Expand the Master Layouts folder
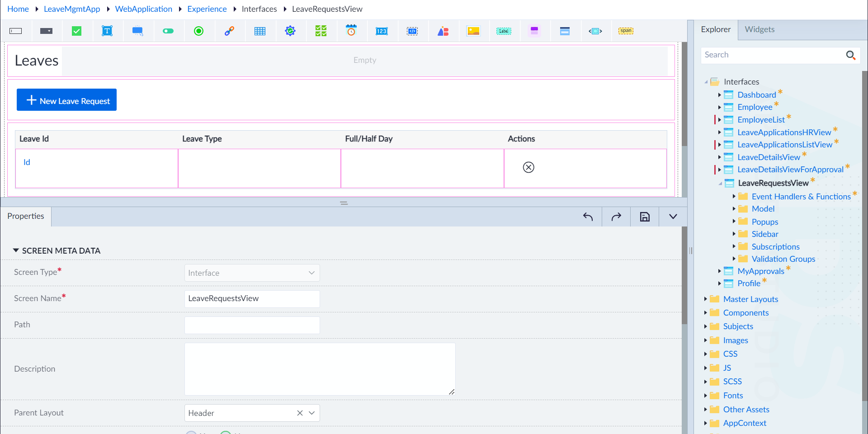868x434 pixels. pos(705,299)
